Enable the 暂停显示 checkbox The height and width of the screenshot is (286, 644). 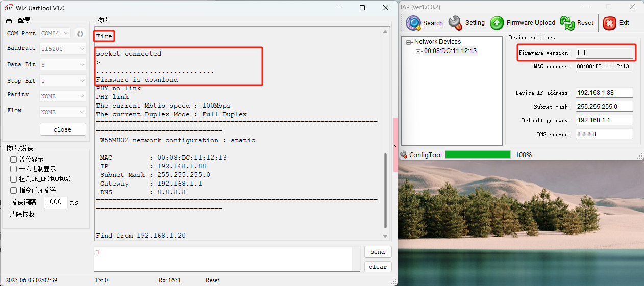pyautogui.click(x=14, y=159)
